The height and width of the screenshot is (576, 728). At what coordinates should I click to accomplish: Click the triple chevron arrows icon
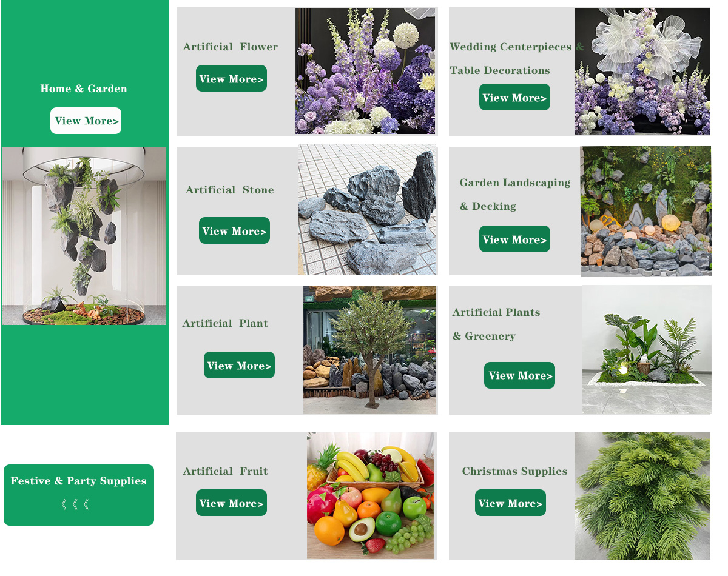point(76,504)
